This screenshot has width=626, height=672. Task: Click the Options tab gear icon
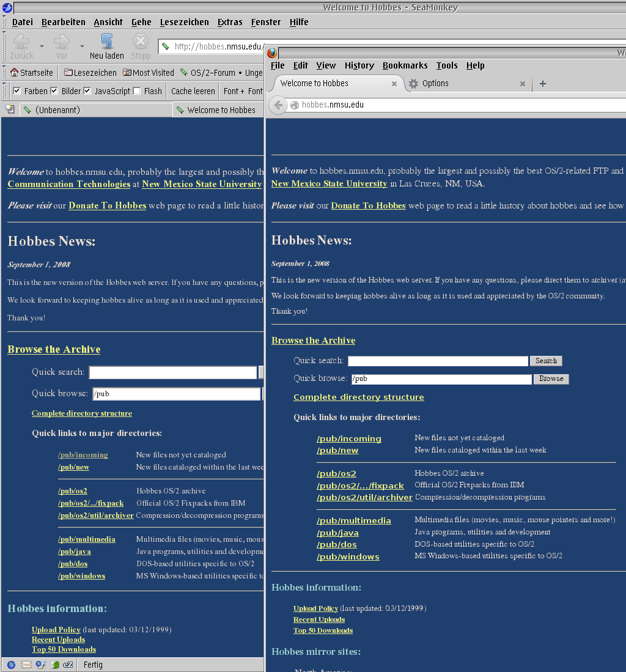tap(413, 84)
